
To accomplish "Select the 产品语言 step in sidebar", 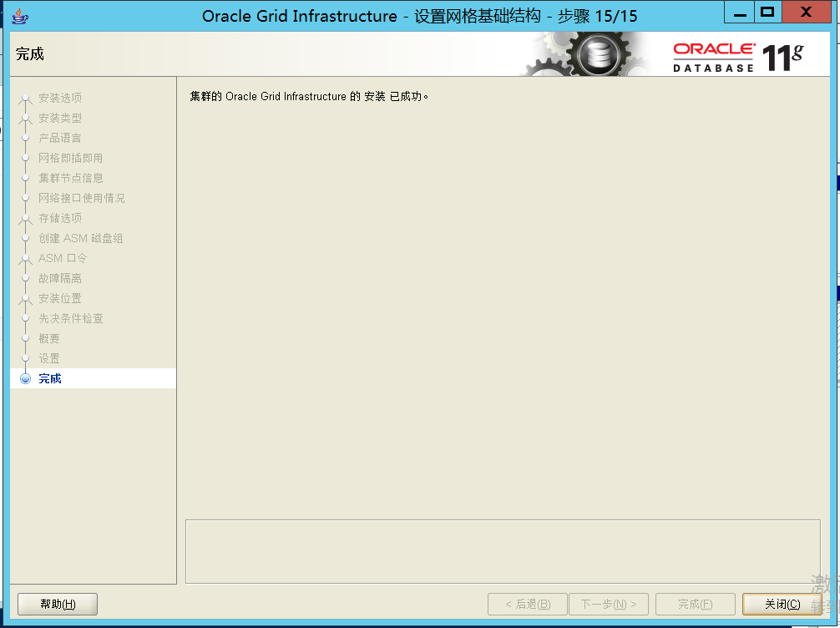I will [60, 139].
